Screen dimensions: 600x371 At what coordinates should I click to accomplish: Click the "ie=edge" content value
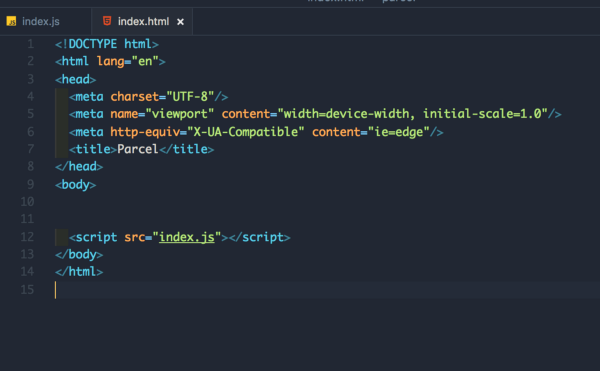tap(398, 132)
